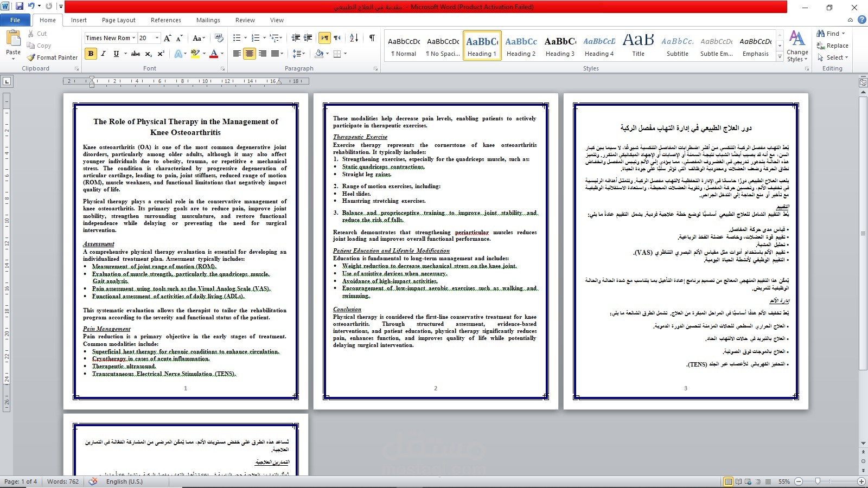Expand the bullets list dropdown

(245, 38)
